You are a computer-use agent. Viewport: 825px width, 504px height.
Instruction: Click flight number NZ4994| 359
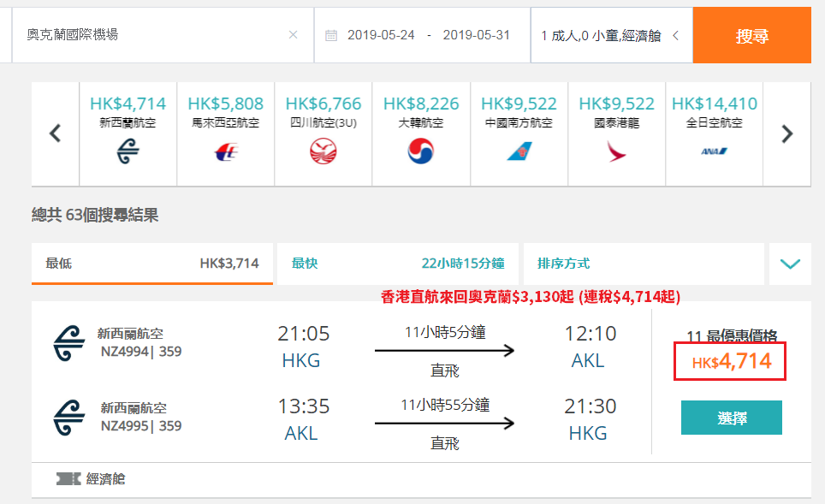click(x=141, y=352)
